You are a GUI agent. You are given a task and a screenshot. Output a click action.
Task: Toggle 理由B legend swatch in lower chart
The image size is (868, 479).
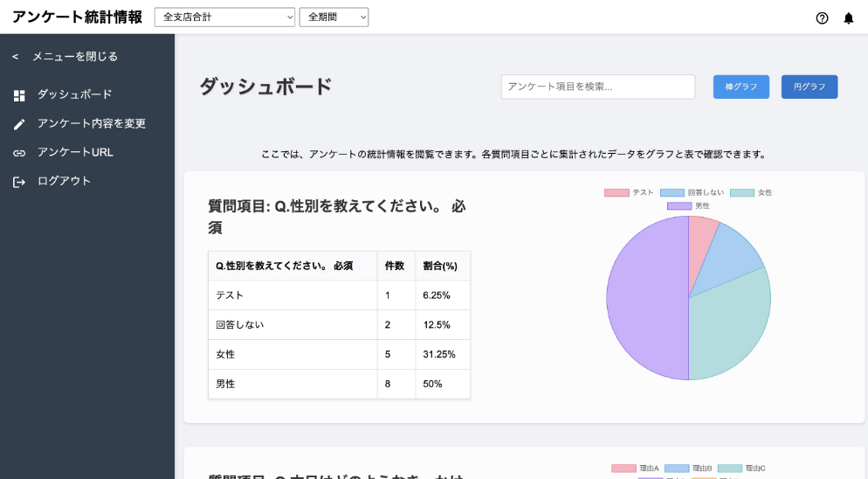coord(677,469)
